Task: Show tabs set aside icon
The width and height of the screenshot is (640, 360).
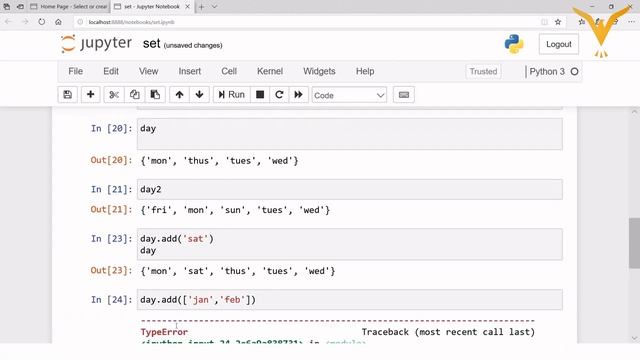Action: 7,7
